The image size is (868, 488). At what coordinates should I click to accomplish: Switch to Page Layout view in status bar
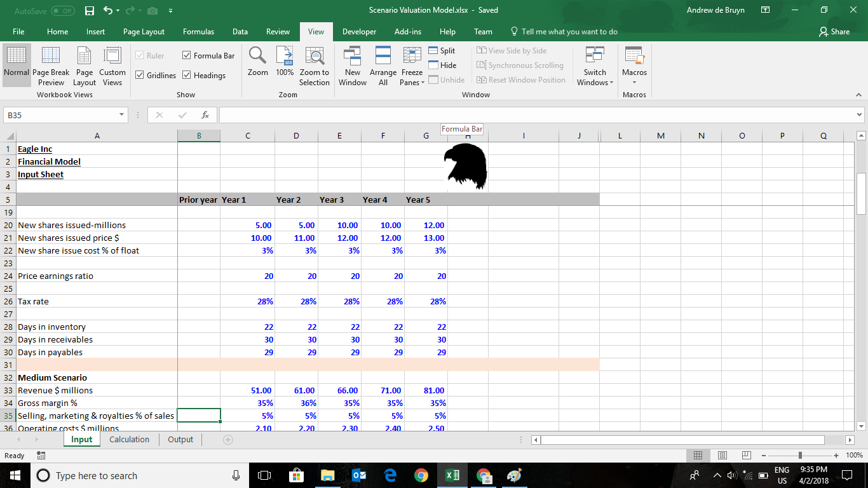(722, 456)
